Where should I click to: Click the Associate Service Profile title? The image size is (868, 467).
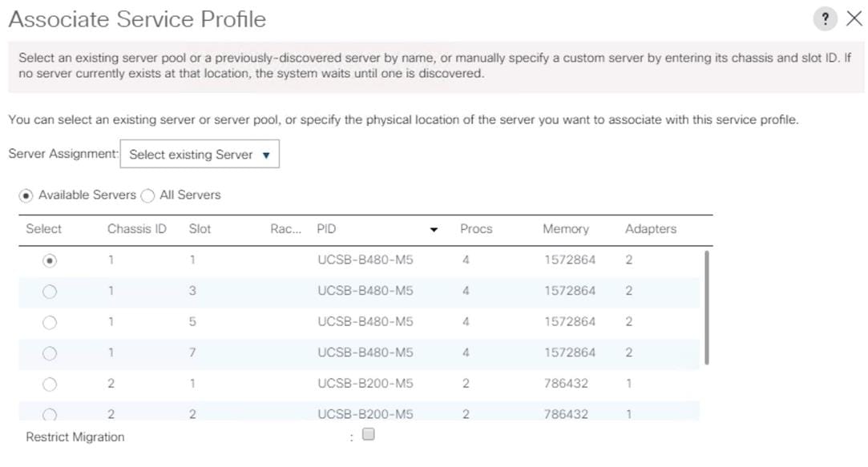pos(137,19)
